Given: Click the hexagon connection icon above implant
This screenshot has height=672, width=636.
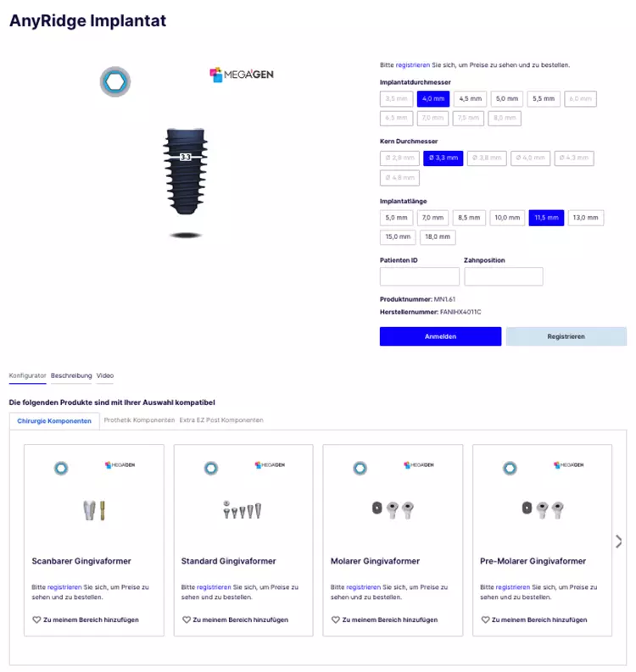Looking at the screenshot, I should point(115,81).
